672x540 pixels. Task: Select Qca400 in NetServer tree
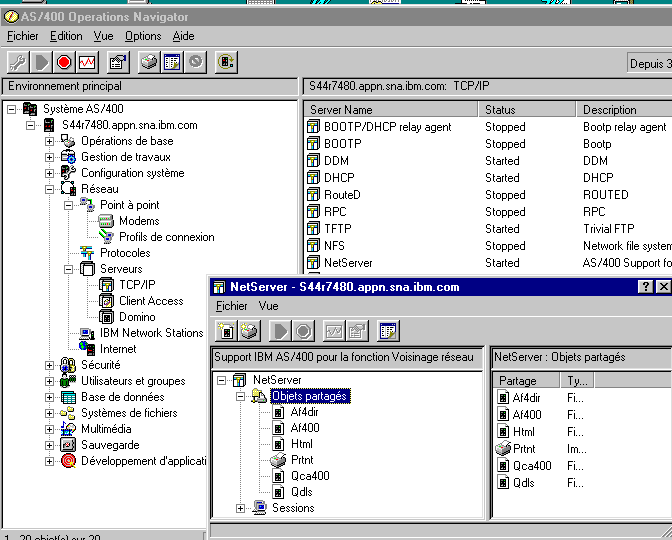pos(310,476)
